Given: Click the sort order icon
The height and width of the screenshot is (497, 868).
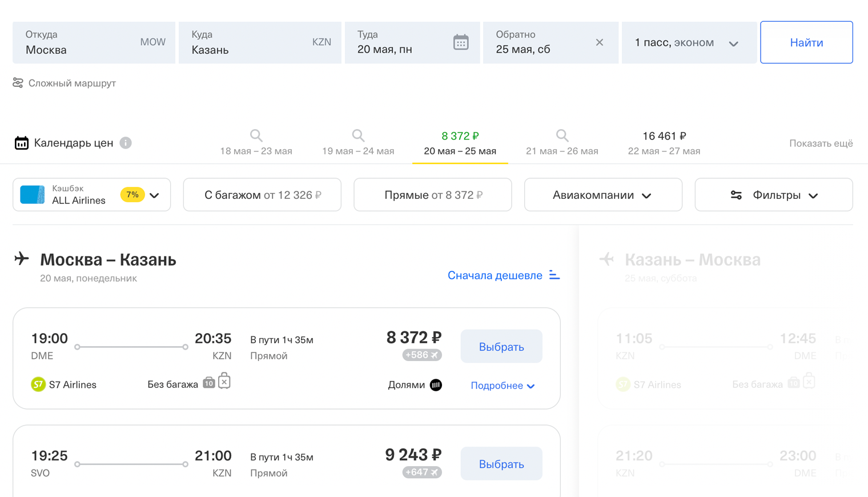Looking at the screenshot, I should [x=554, y=275].
